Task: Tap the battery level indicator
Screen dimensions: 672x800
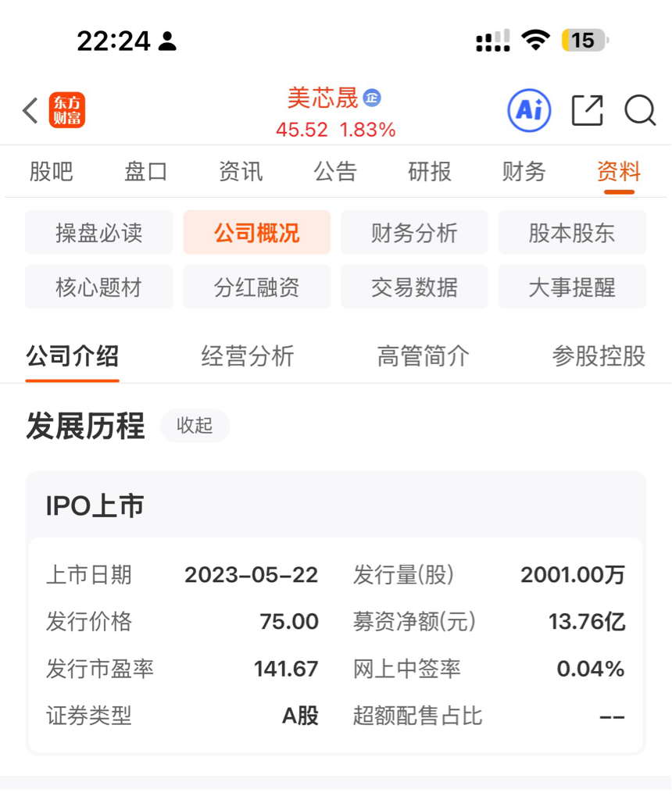Action: click(584, 41)
